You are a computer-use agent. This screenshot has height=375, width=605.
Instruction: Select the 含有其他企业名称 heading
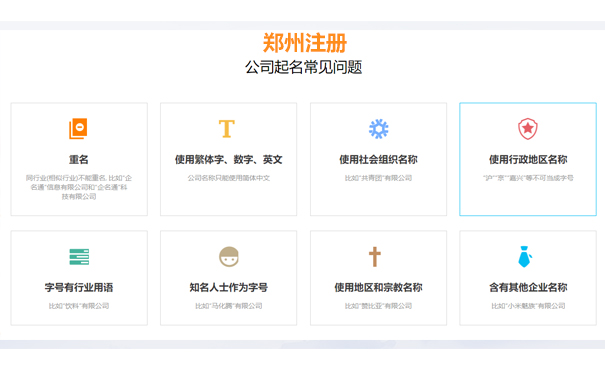(528, 287)
